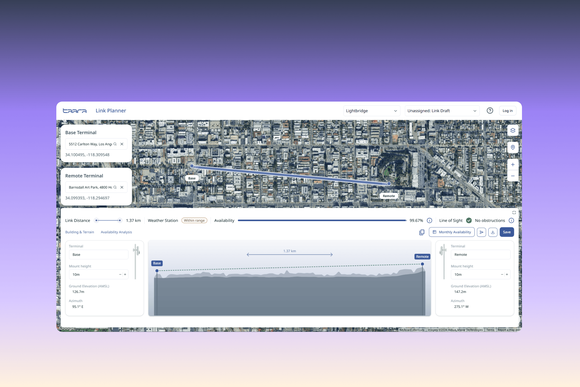Click the Availability progress bar
This screenshot has height=387, width=580.
[x=322, y=221]
